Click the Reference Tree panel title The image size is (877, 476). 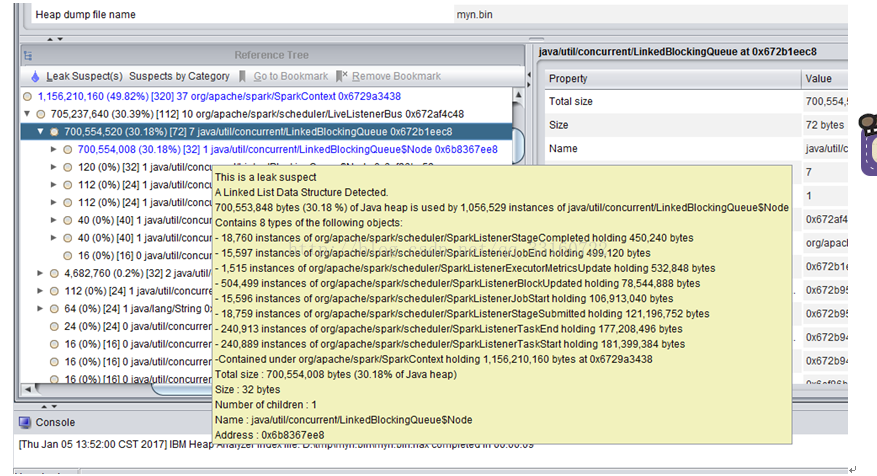tap(271, 55)
